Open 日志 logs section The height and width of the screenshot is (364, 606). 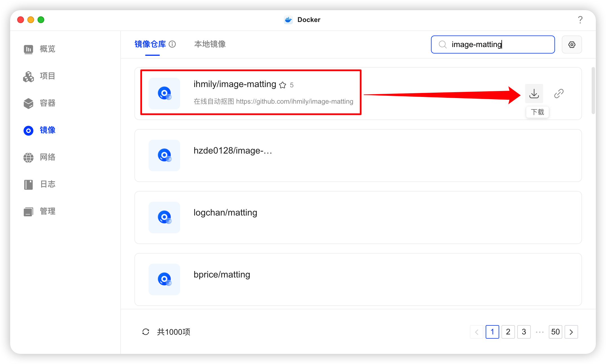39,184
